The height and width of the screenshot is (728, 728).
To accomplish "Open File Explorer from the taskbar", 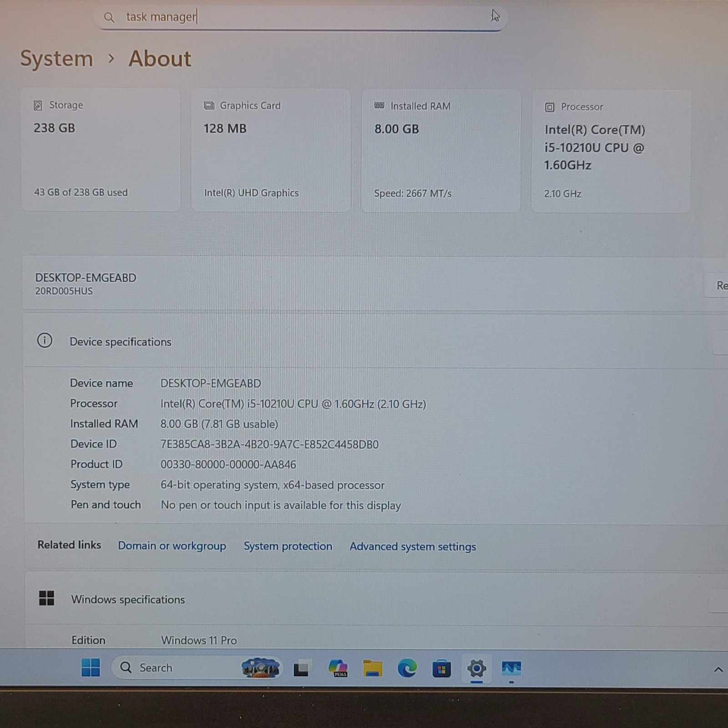I will pyautogui.click(x=373, y=669).
